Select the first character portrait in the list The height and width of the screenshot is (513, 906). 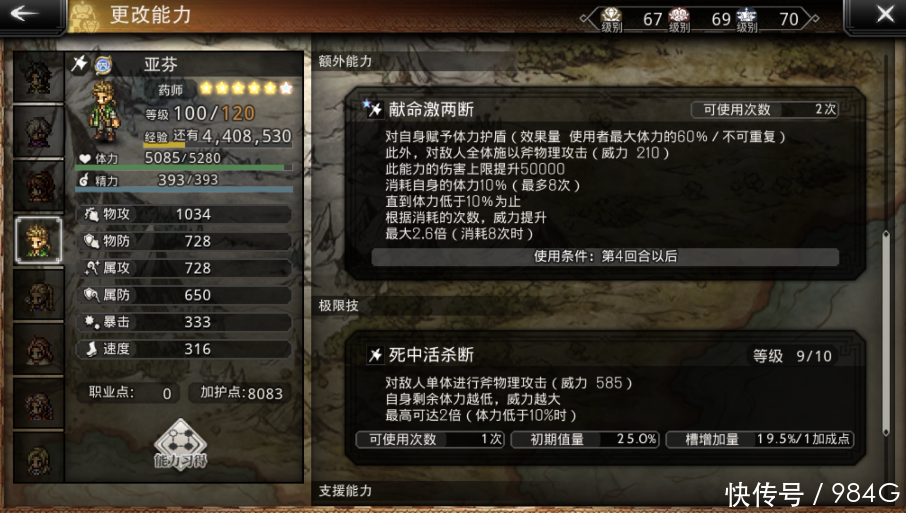coord(39,77)
